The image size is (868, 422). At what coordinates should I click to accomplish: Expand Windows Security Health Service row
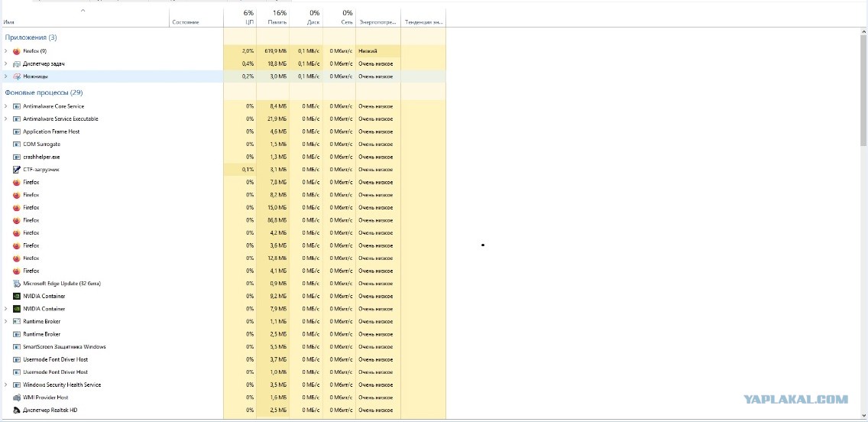pyautogui.click(x=6, y=385)
